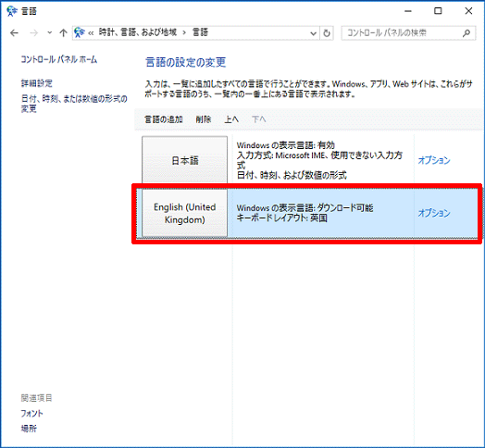
Task: Click 言語の追加 in the toolbar
Action: pyautogui.click(x=164, y=119)
